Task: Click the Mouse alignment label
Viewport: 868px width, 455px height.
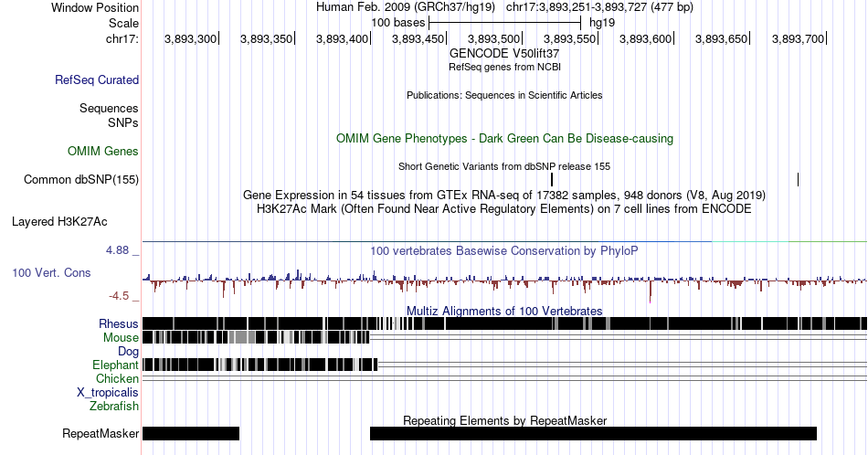Action: tap(121, 338)
